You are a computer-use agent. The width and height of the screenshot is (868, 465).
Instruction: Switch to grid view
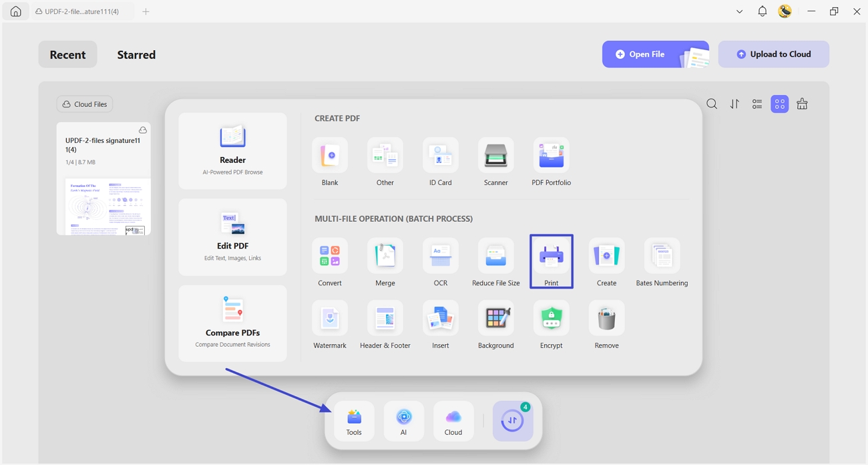click(780, 104)
